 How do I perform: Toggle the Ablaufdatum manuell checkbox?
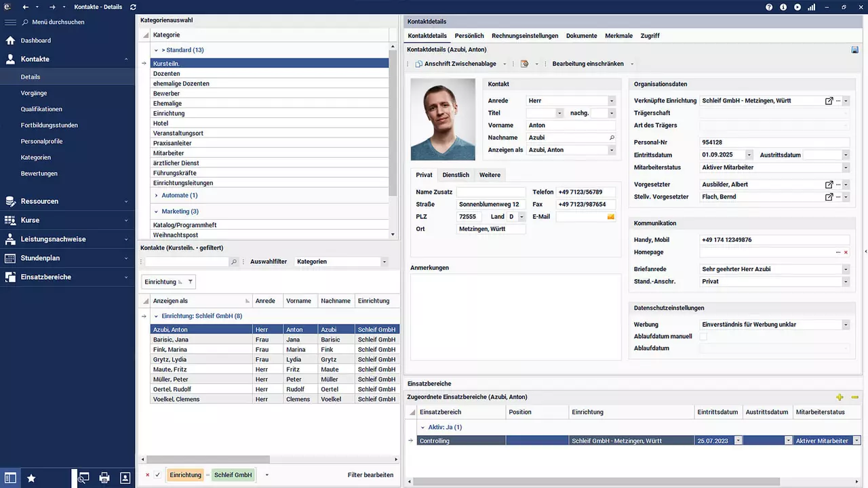point(703,337)
